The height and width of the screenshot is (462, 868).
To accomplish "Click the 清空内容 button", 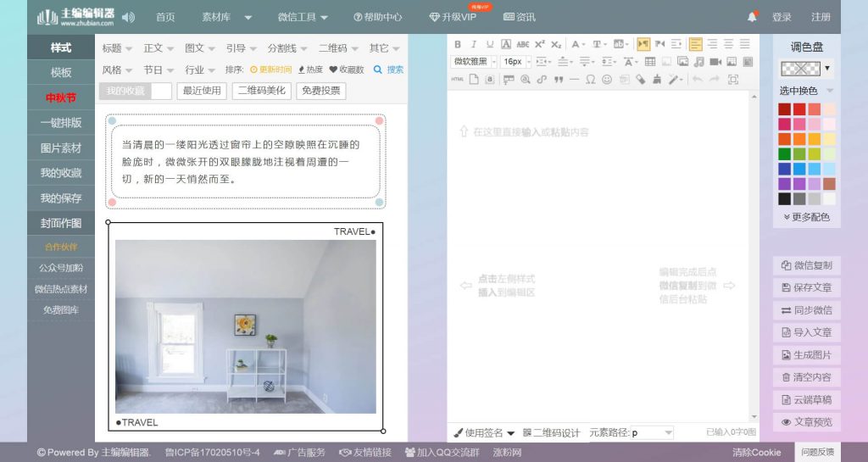I will 807,377.
